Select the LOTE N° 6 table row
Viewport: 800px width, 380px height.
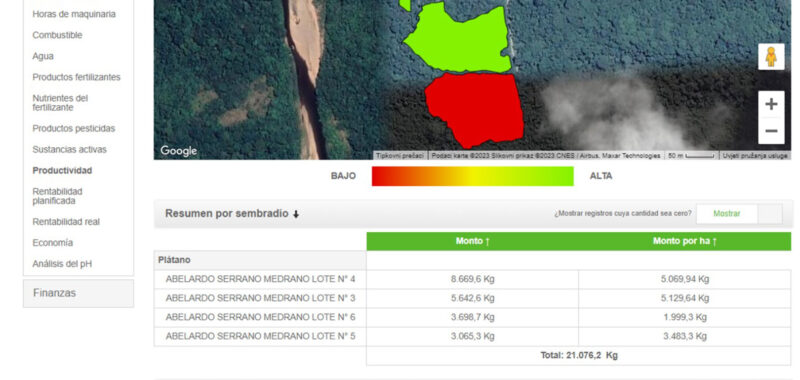click(472, 317)
